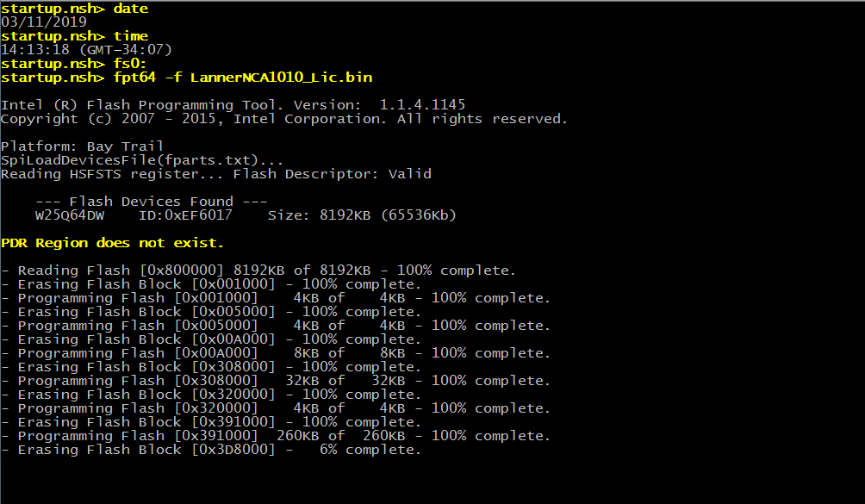Click the Size: 8192KB (65536Kb) text
This screenshot has width=865, height=504.
[362, 215]
